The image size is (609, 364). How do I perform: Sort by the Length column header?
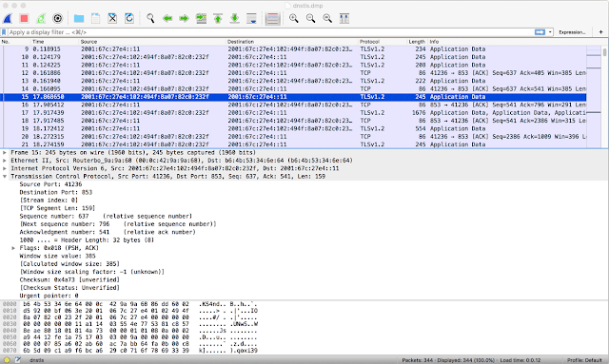[417, 42]
